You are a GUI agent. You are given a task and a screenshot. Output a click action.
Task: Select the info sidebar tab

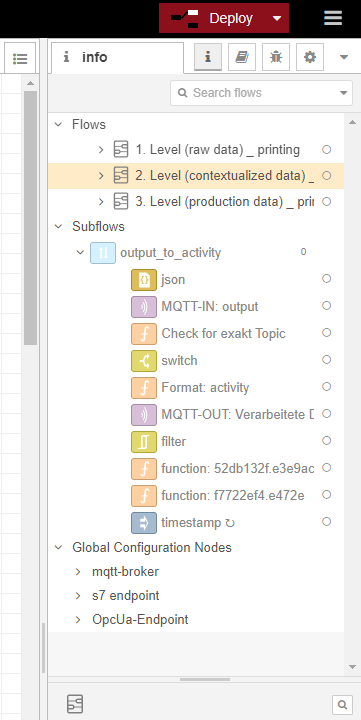(117, 57)
